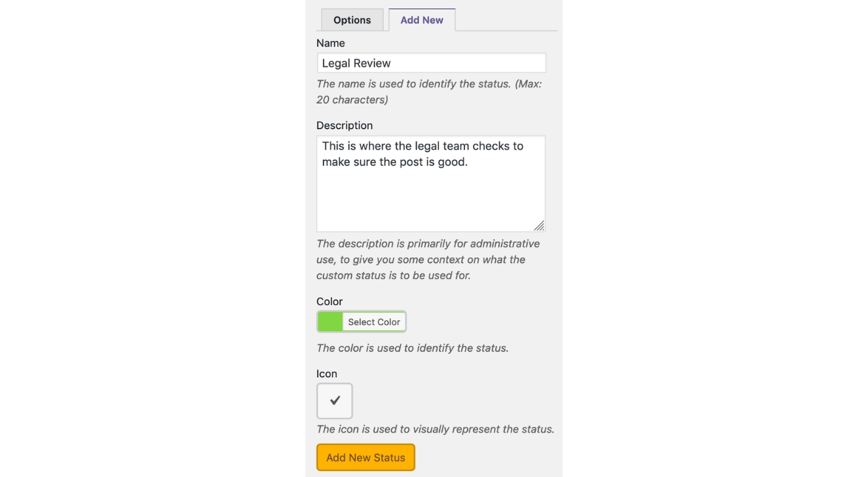This screenshot has width=868, height=477.
Task: Click the administrative use description hint
Action: pyautogui.click(x=428, y=259)
